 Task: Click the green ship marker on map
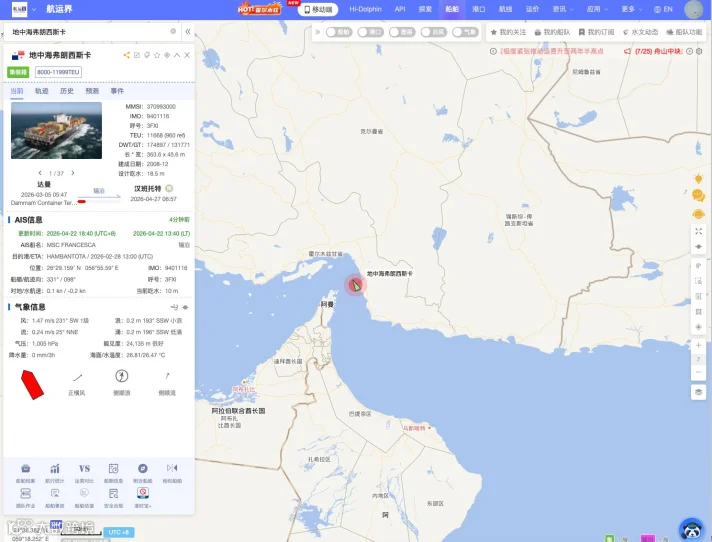pos(356,285)
